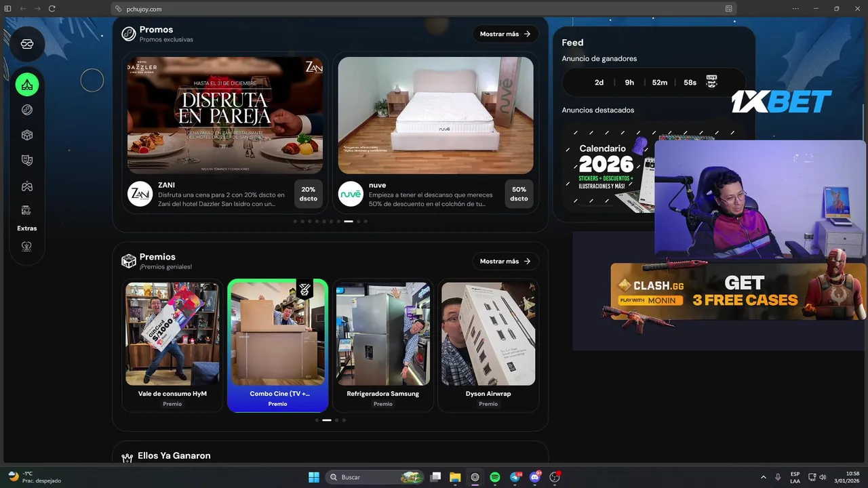Click the site info icon in address bar
868x488 pixels.
[x=119, y=9]
